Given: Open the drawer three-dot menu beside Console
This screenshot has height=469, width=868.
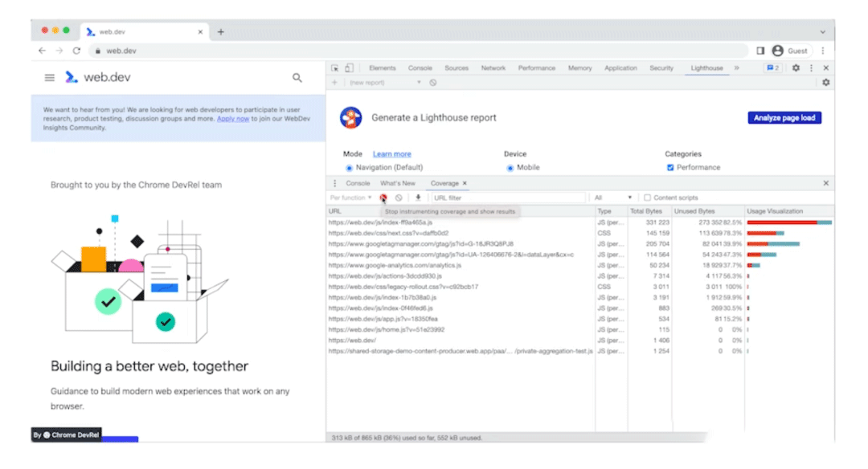Looking at the screenshot, I should (335, 183).
